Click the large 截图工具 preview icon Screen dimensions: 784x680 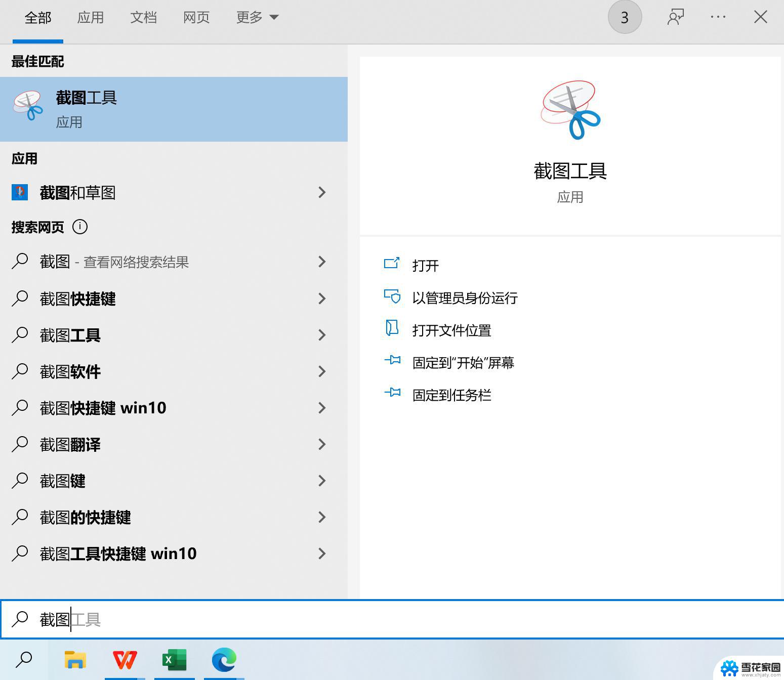[x=570, y=110]
